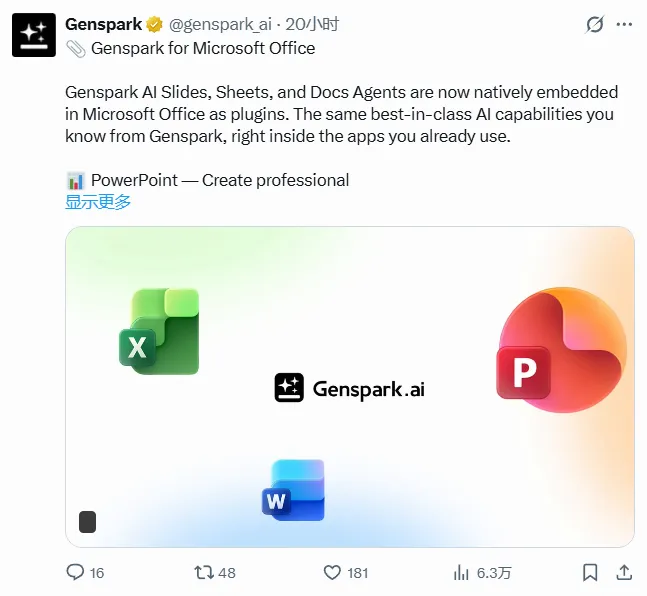Viewport: 647px width, 596px height.
Task: Open the more options ellipsis menu
Action: click(x=626, y=24)
